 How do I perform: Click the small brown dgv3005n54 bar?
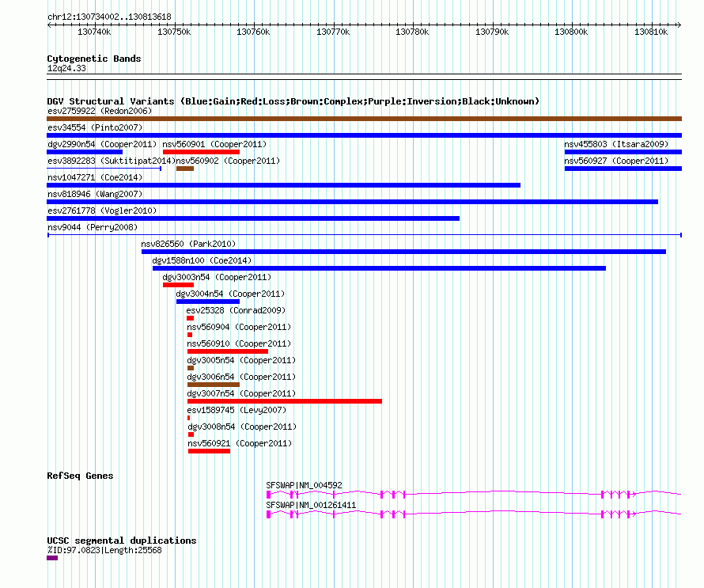click(x=191, y=368)
